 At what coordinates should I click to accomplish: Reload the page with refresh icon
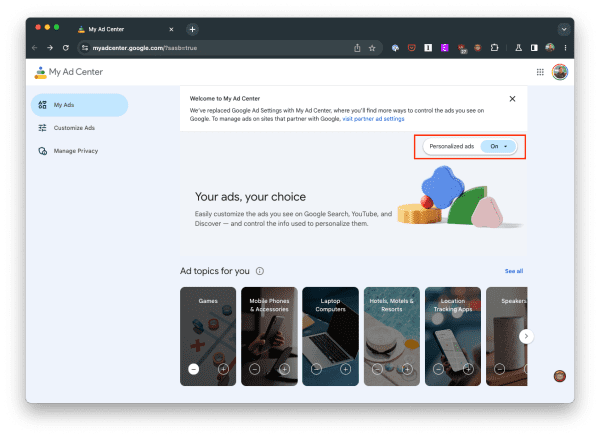[66, 47]
